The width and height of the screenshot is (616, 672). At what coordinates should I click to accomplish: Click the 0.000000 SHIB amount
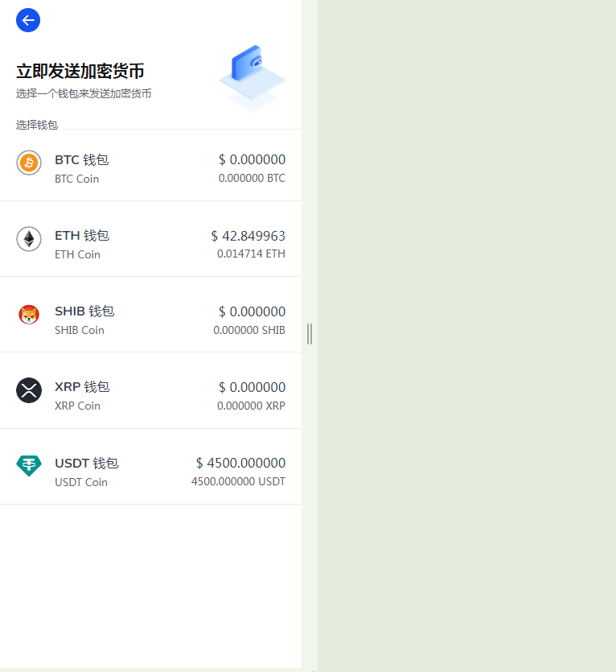tap(250, 330)
